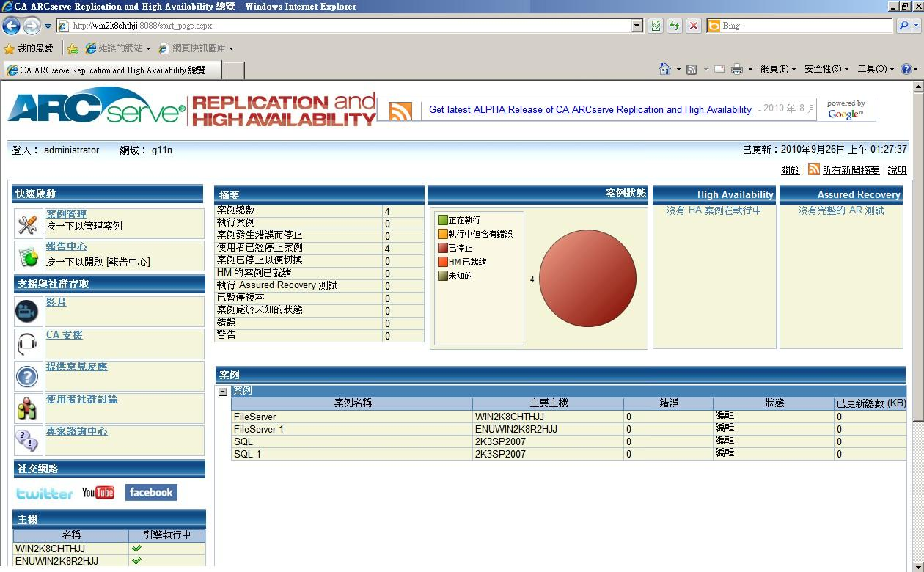Click the orange RSS icon near banner
The height and width of the screenshot is (572, 924).
400,111
